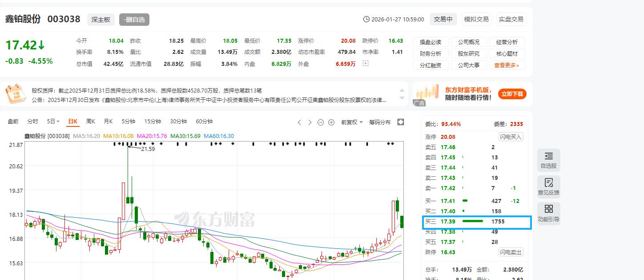Image resolution: width=644 pixels, height=280 pixels.
Task: Select the 日K chart tab
Action: pyautogui.click(x=72, y=122)
